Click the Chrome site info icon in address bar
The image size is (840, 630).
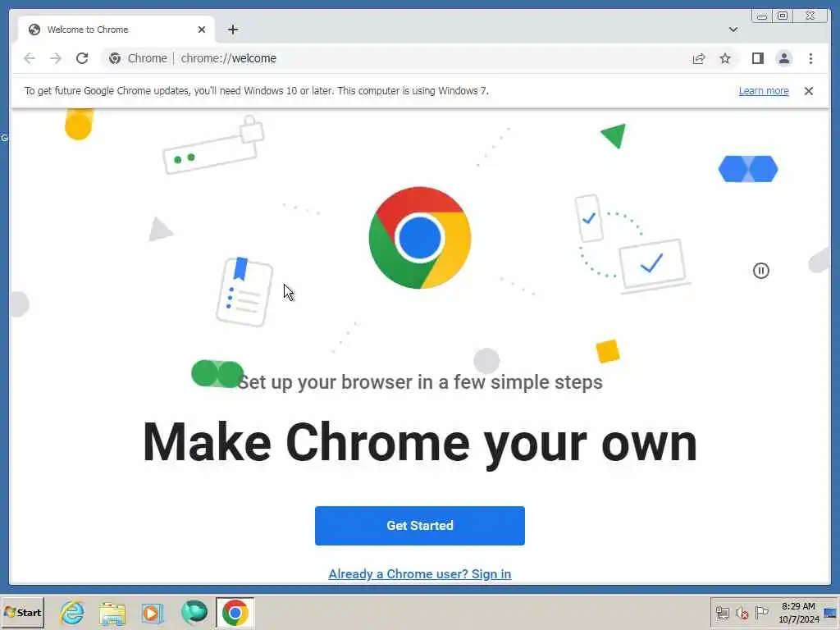[x=115, y=58]
